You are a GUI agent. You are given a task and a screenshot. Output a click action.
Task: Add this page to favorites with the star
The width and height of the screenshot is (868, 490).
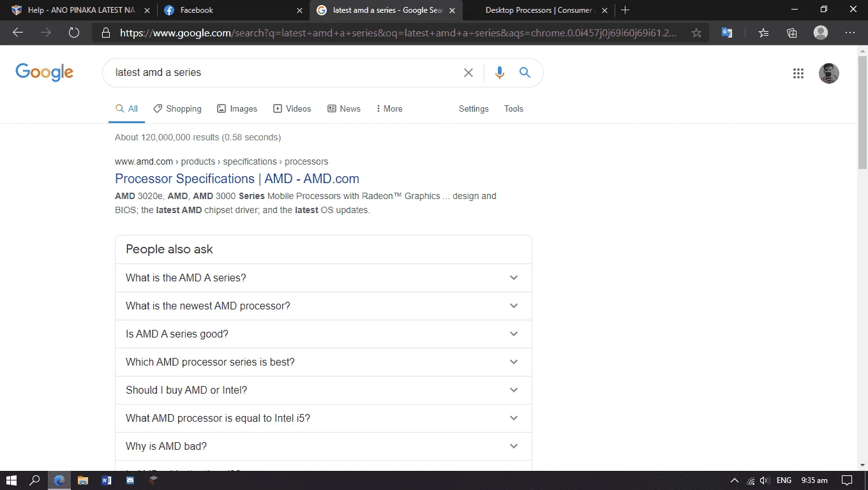(696, 33)
